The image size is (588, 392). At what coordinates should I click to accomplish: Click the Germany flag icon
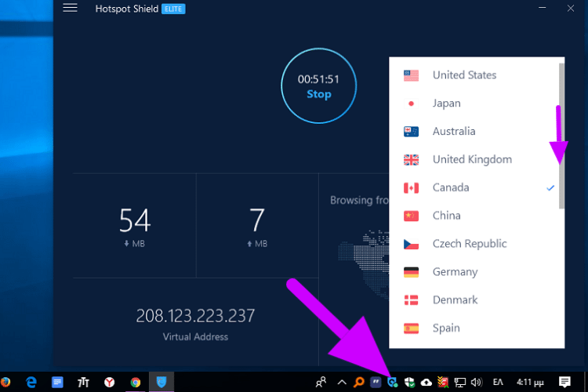pos(411,272)
